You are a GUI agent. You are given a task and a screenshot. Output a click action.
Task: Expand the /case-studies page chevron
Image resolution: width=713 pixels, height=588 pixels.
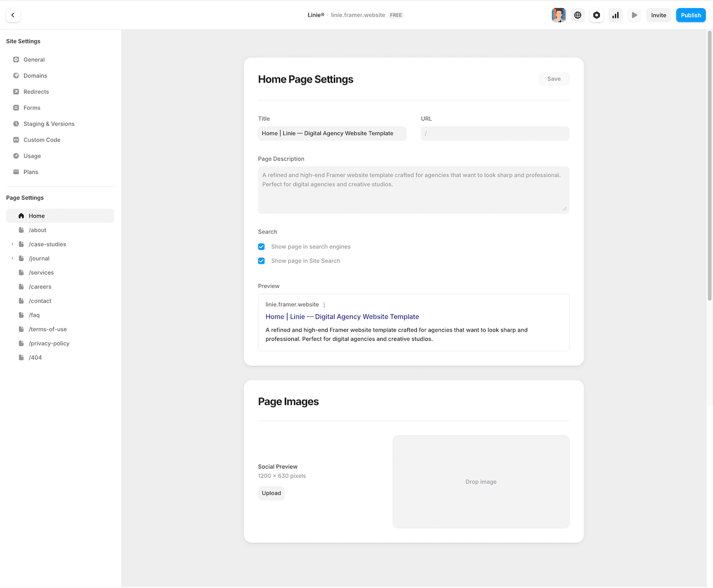11,244
